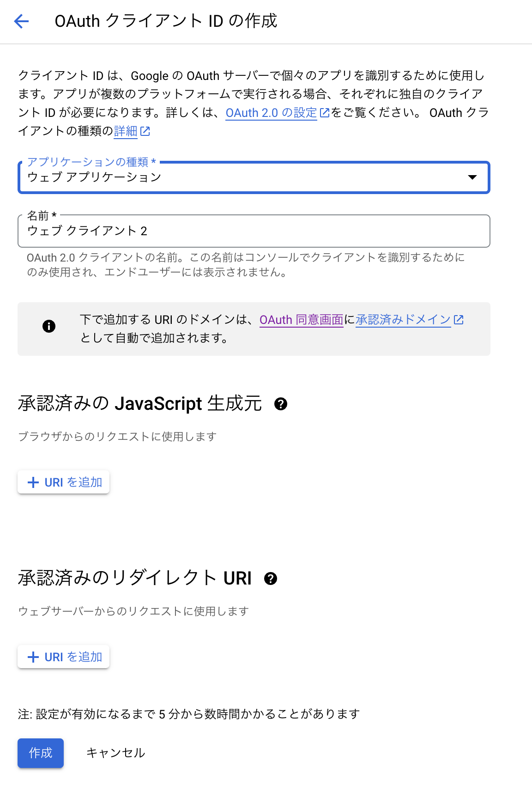Click the dropdown arrow for application type
The height and width of the screenshot is (804, 532).
pyautogui.click(x=472, y=177)
